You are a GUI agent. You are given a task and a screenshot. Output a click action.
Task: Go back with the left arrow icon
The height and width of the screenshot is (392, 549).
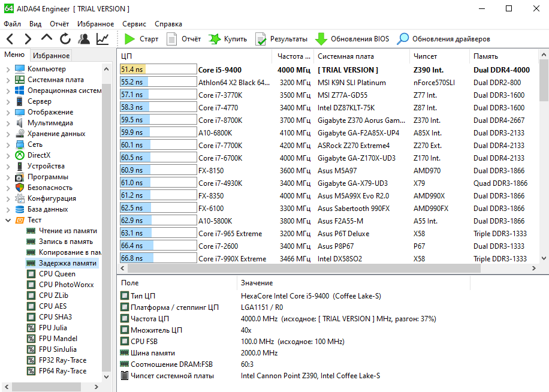click(10, 39)
